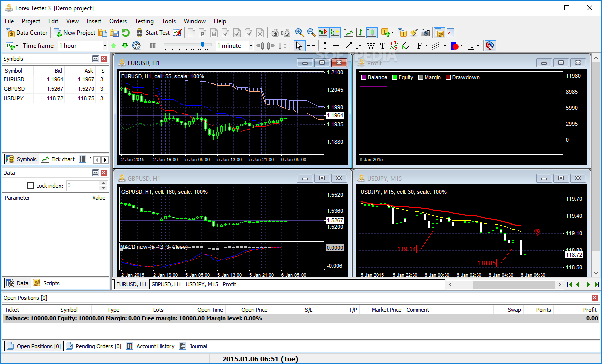
Task: Select the crosshair tool
Action: 311,46
